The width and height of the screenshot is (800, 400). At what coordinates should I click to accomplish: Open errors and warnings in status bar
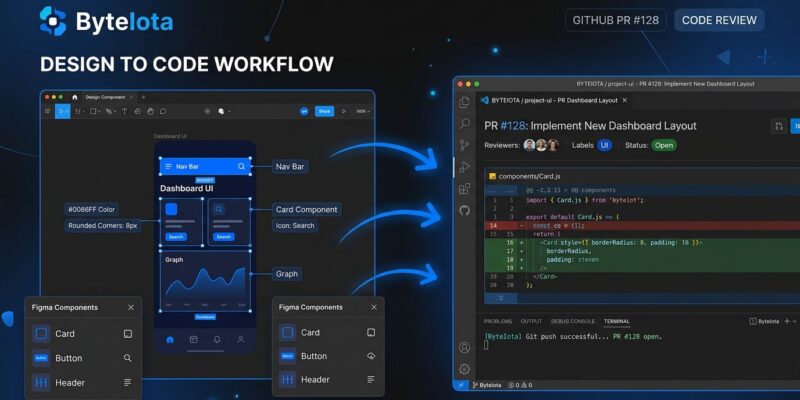click(520, 385)
